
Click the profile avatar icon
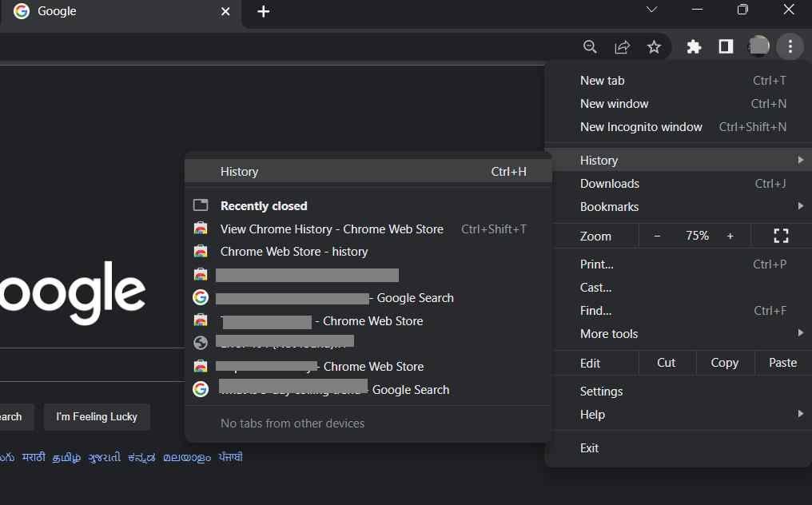pyautogui.click(x=758, y=46)
